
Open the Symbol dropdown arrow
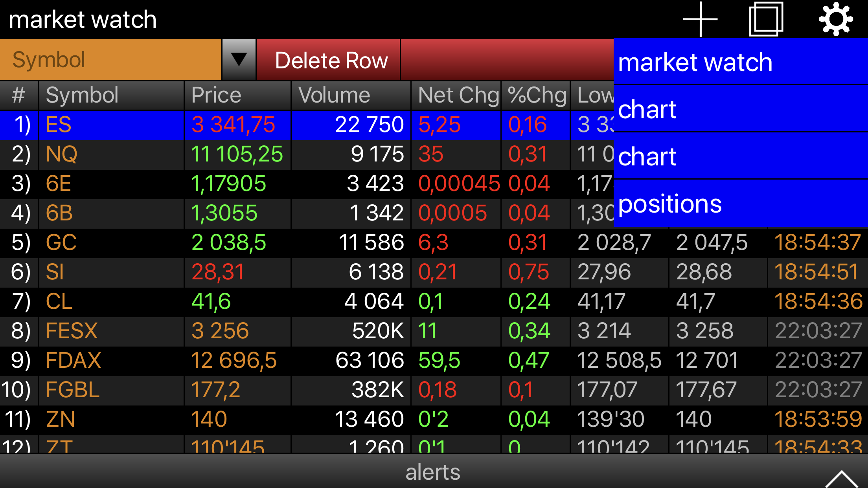click(239, 60)
